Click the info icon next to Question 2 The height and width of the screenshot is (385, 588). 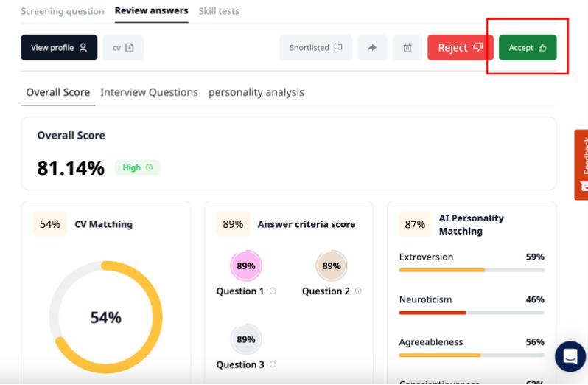point(359,291)
